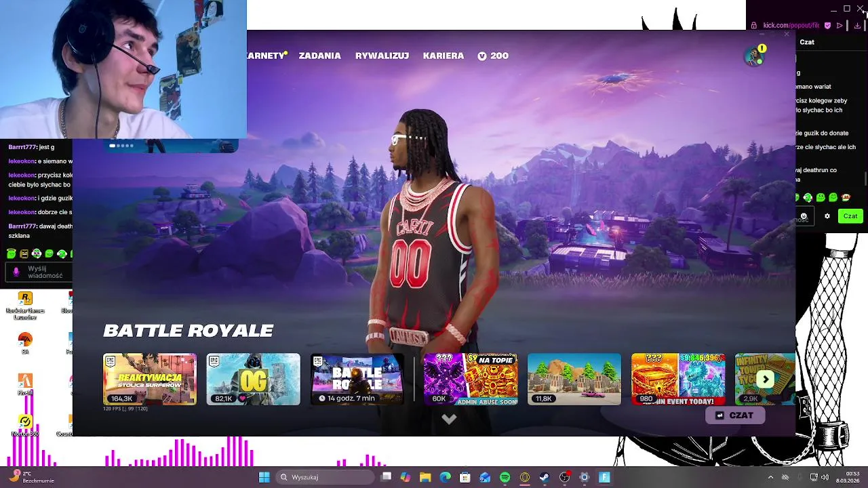Click the first green emote in overlay chat
The image size is (868, 488).
[12, 253]
